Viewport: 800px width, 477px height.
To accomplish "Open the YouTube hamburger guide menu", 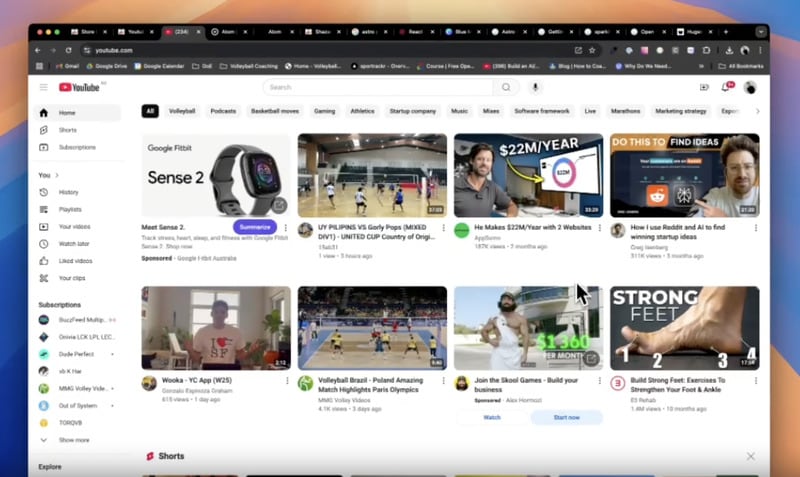I will [43, 87].
